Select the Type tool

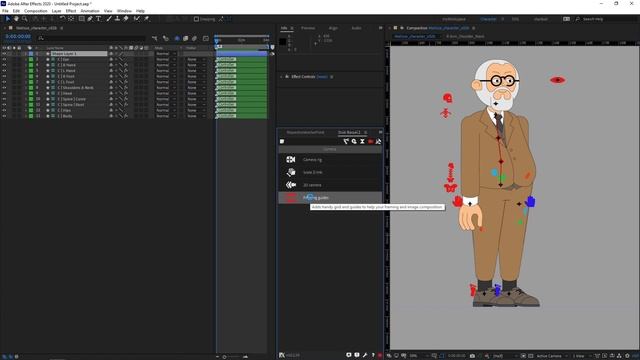click(x=98, y=19)
